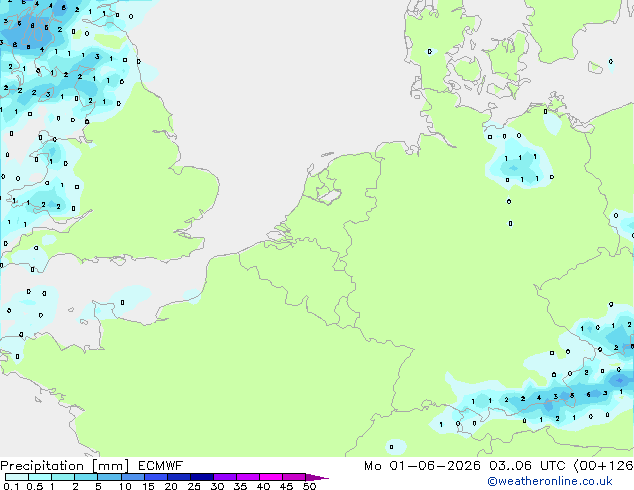This screenshot has height=490, width=634.
Task: Click the weatheronline.co.uk copyright link
Action: click(550, 481)
